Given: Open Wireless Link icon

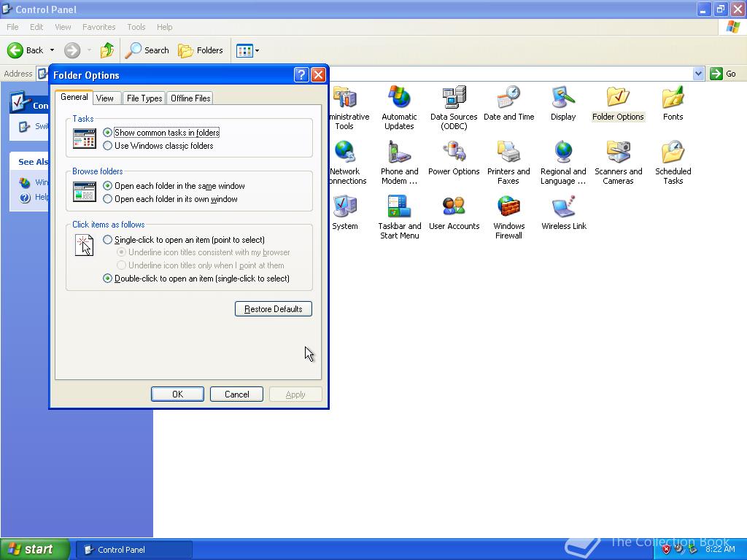Looking at the screenshot, I should pos(564,212).
